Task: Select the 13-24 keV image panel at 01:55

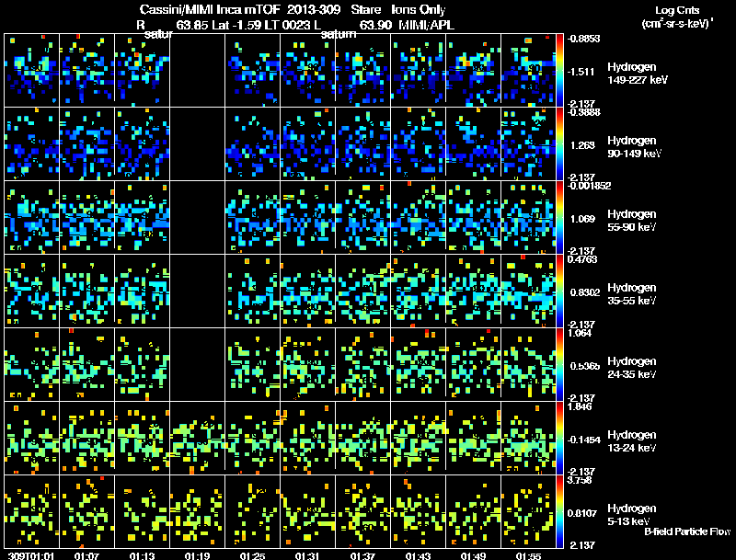Action: coord(528,438)
